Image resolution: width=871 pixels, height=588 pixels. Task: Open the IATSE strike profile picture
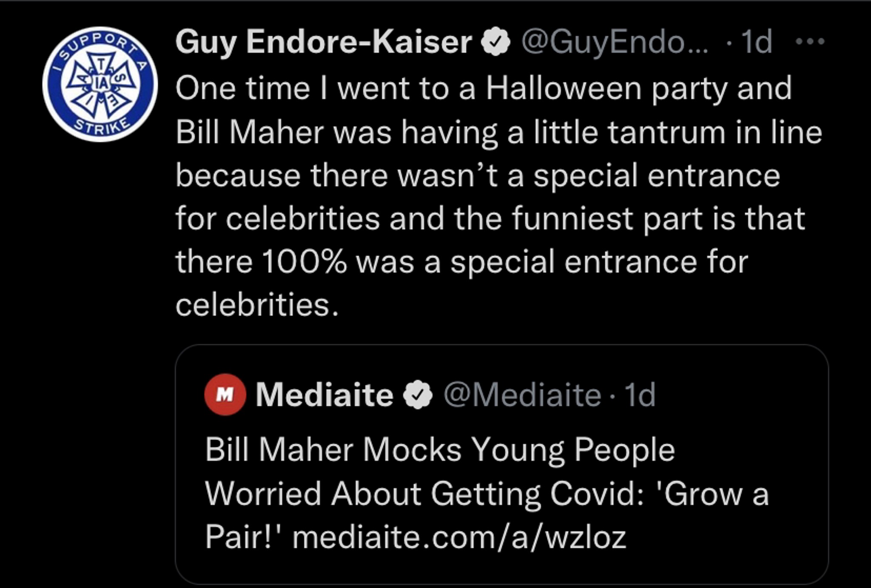pos(100,84)
